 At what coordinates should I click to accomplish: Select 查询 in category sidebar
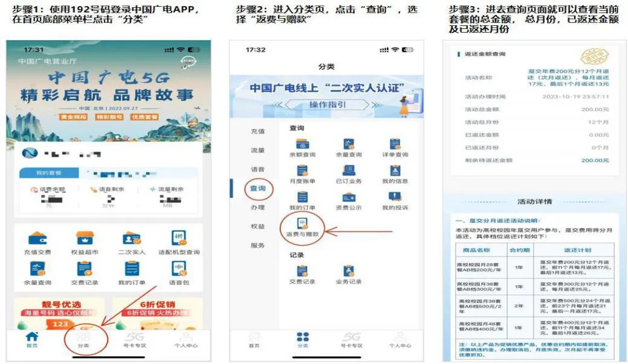(257, 188)
